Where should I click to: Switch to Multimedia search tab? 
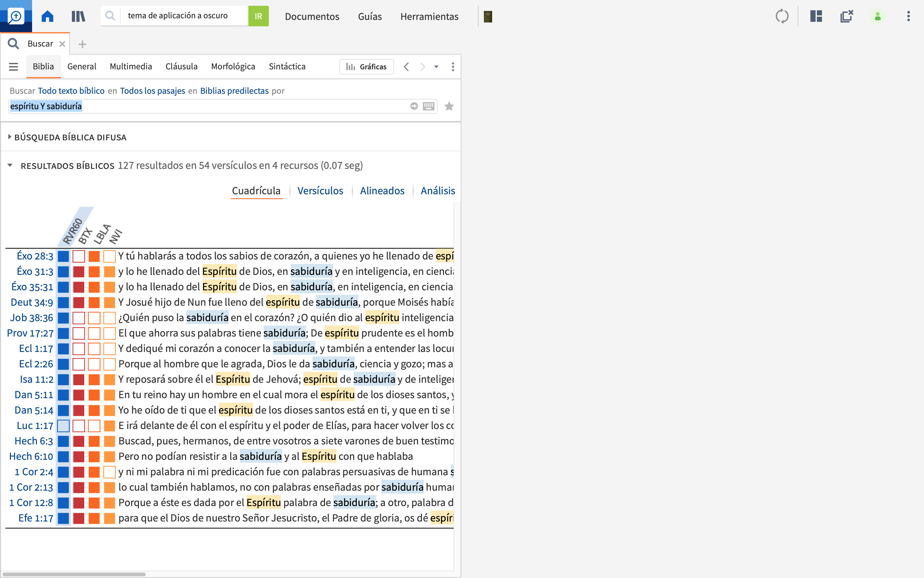(131, 66)
